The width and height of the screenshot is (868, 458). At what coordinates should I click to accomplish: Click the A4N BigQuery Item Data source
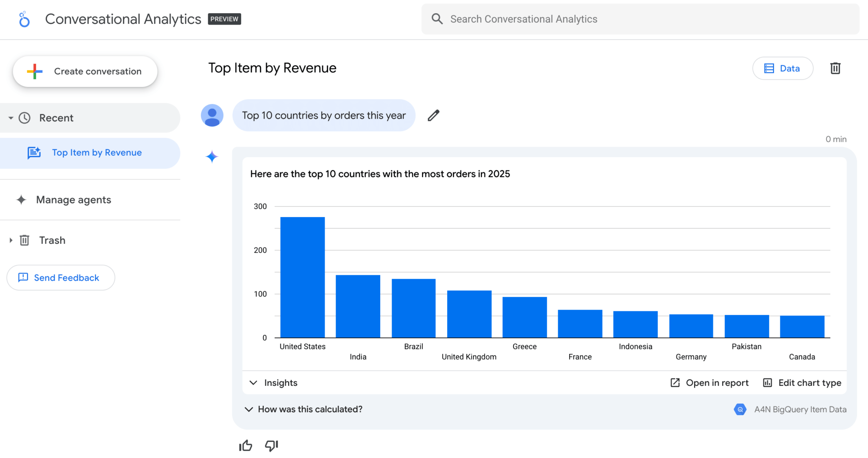coord(791,409)
